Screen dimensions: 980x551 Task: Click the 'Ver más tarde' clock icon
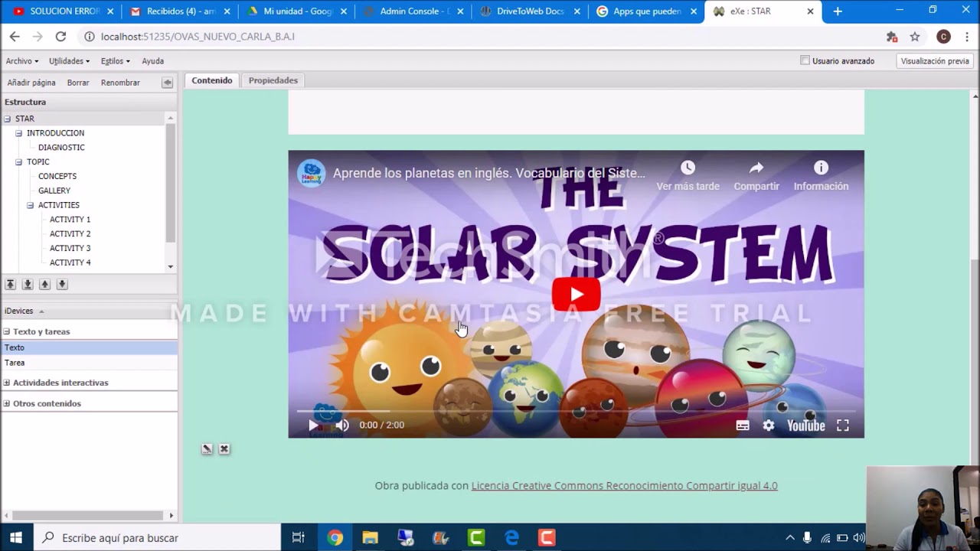[x=688, y=168]
